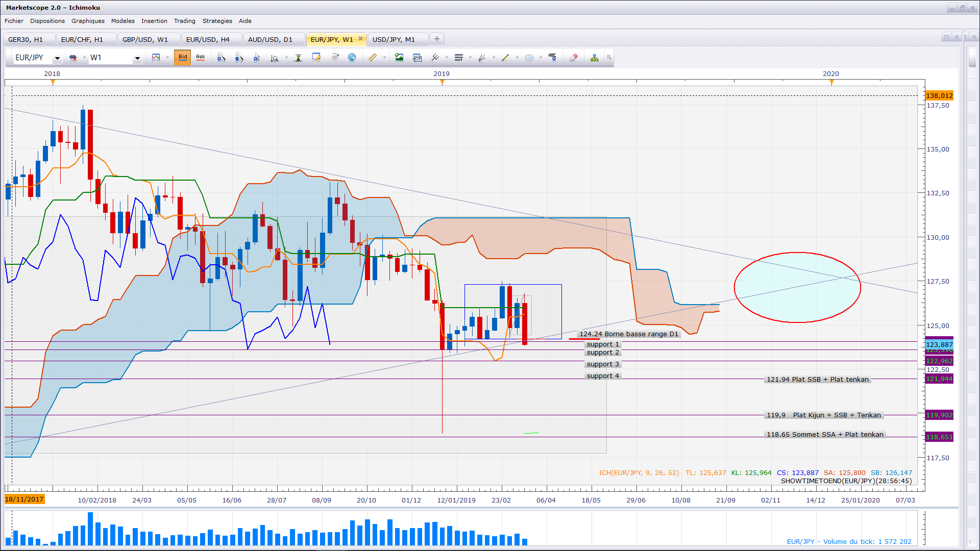This screenshot has height=551, width=980.
Task: Select the trend line drawing tool
Action: pos(505,58)
